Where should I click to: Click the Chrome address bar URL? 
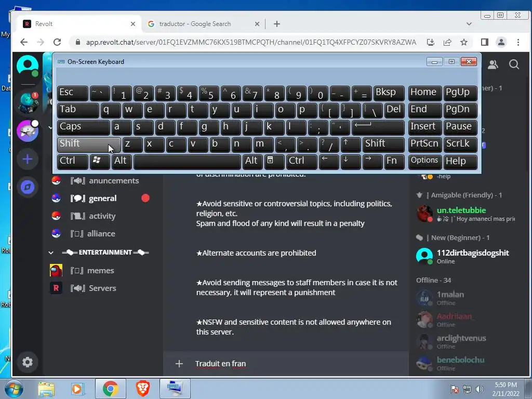pyautogui.click(x=251, y=42)
